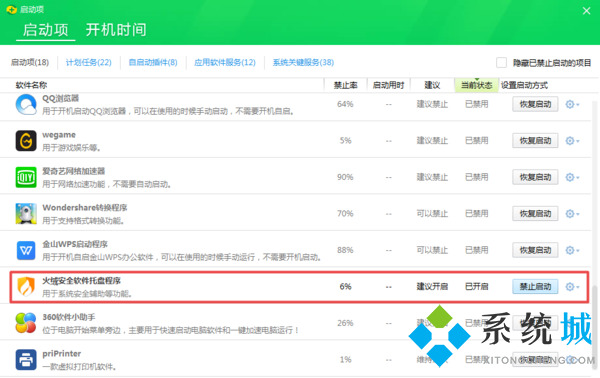
Task: Click 已开启 status in 火绒 row
Action: 476,287
